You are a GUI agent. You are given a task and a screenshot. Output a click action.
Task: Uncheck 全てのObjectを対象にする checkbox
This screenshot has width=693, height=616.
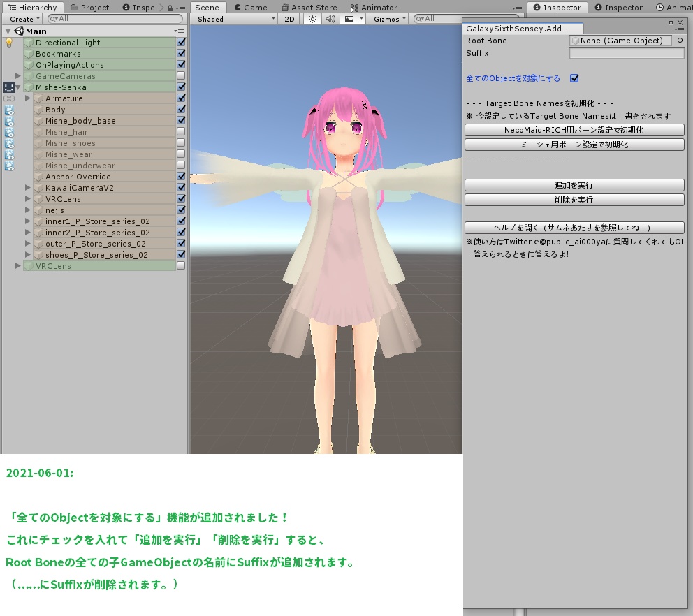click(574, 78)
